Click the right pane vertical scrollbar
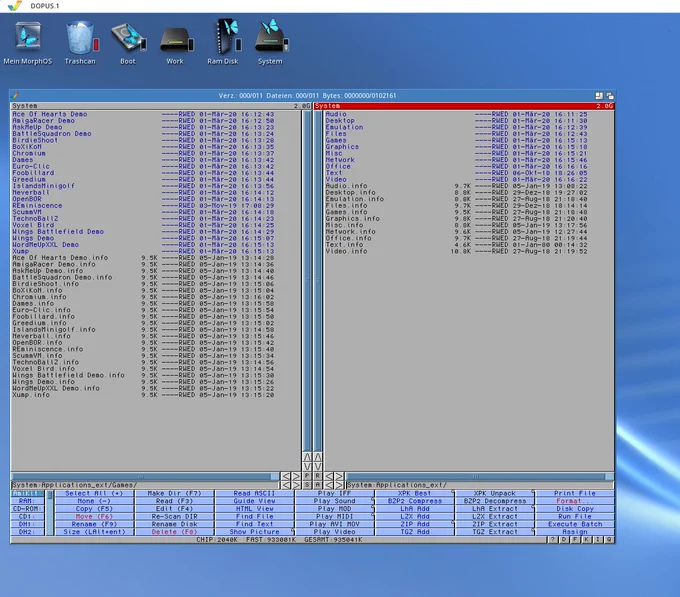 click(x=317, y=281)
